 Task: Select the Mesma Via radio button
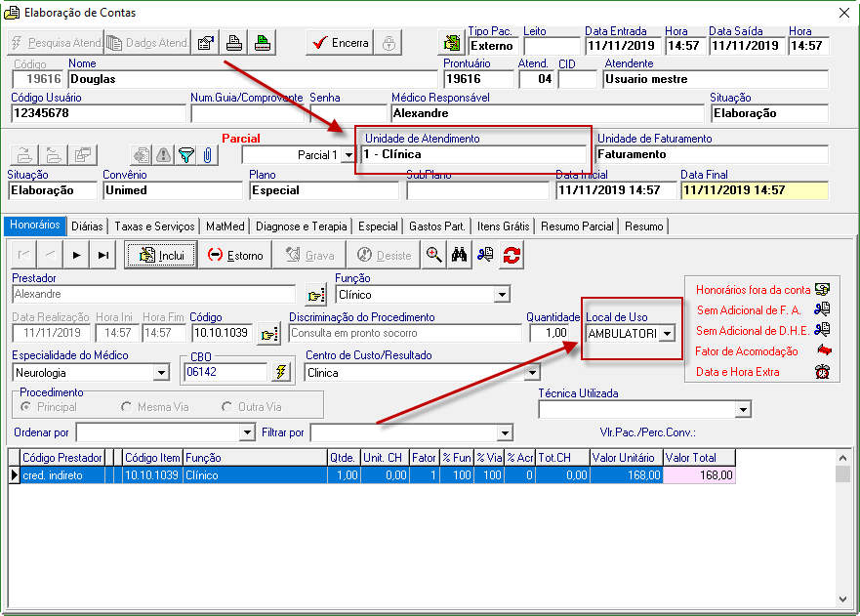pyautogui.click(x=127, y=407)
